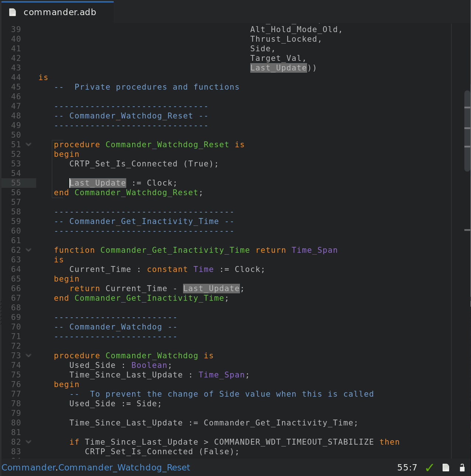Viewport: 471px width, 476px height.
Task: Click procedure Commander_Watchdog_Reset name on line 51
Action: [167, 145]
